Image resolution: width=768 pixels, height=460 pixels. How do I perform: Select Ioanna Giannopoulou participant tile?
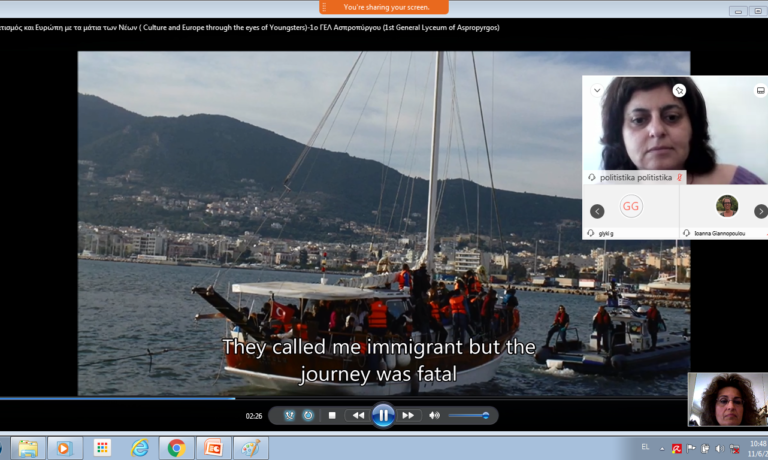pos(727,207)
